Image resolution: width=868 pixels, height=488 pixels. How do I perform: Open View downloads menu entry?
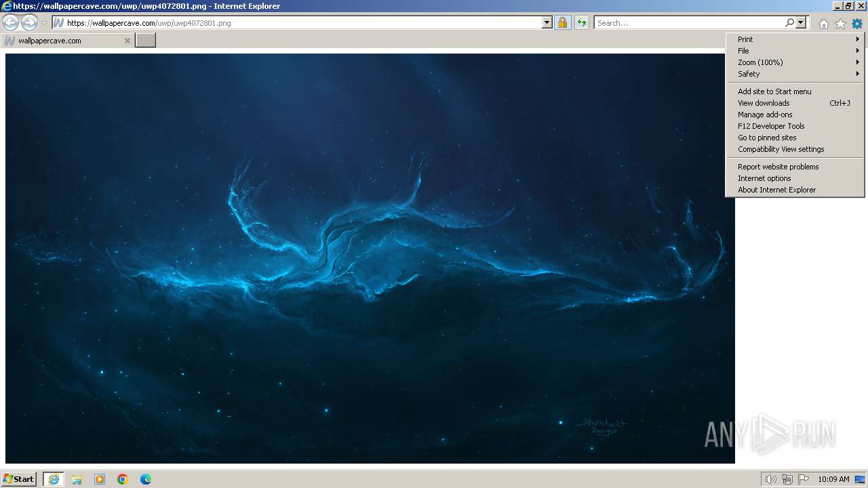[794, 103]
